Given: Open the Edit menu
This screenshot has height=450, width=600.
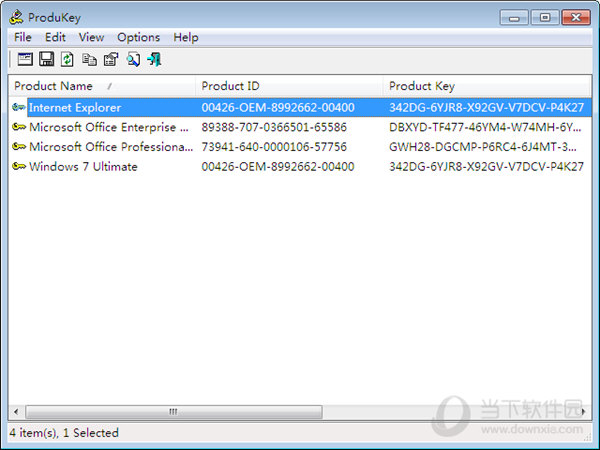Looking at the screenshot, I should [x=55, y=37].
